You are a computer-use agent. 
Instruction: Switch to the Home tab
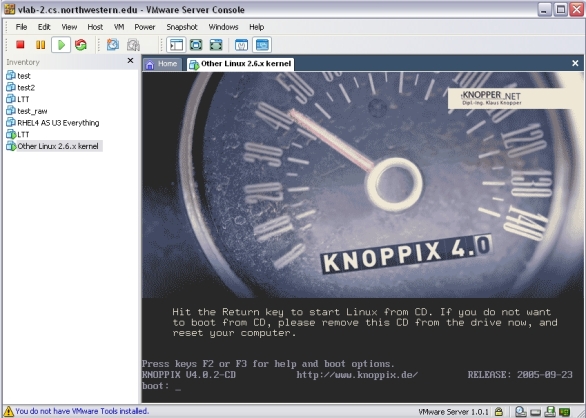pos(162,64)
